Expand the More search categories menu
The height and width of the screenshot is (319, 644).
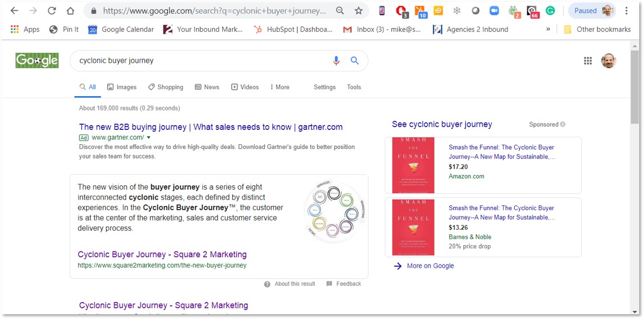(280, 87)
